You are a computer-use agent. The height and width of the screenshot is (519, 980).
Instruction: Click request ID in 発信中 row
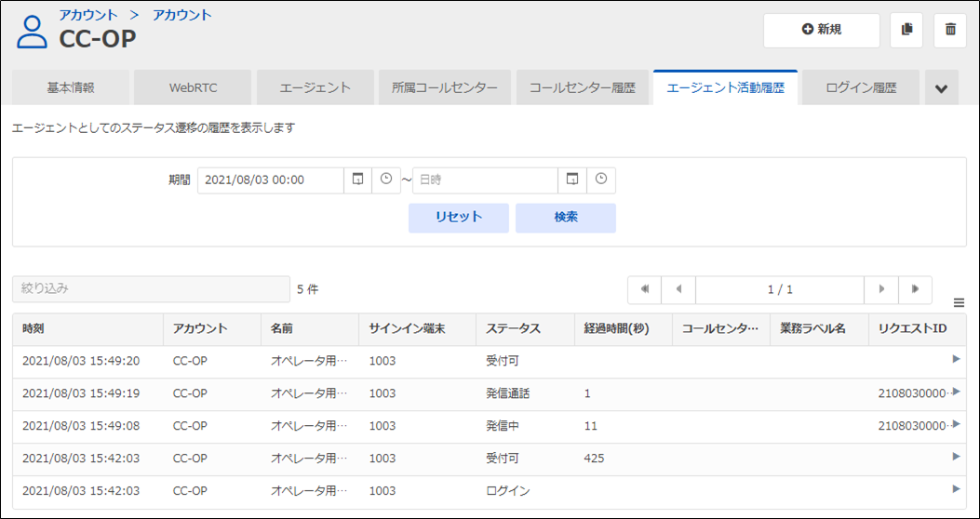coord(915,426)
